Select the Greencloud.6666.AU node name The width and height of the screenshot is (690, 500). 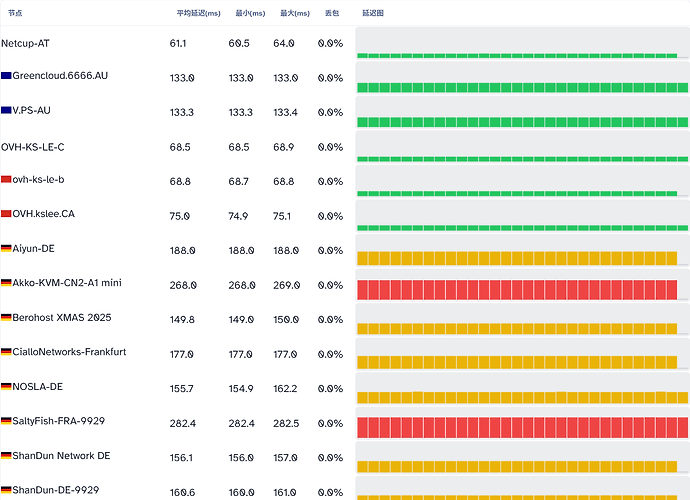pos(60,75)
